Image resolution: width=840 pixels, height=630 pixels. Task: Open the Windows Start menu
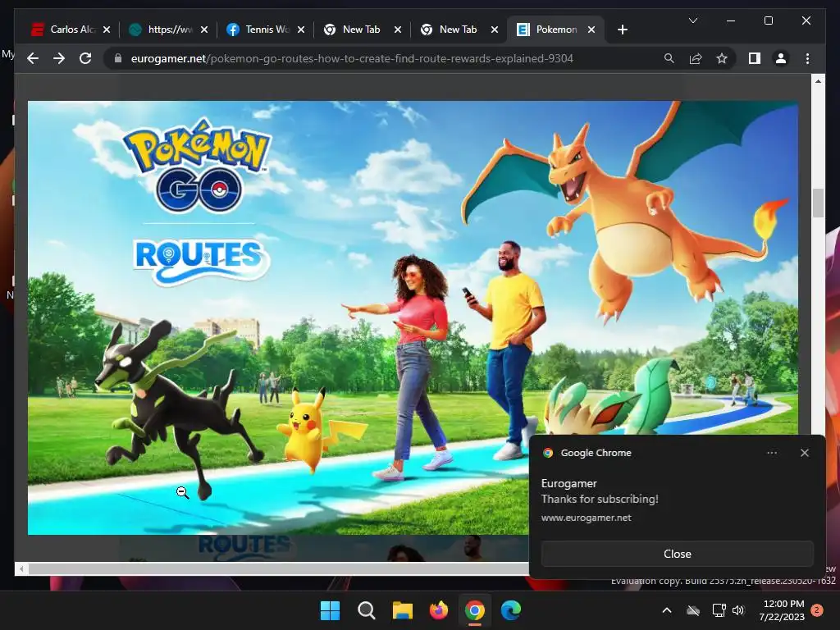coord(330,610)
